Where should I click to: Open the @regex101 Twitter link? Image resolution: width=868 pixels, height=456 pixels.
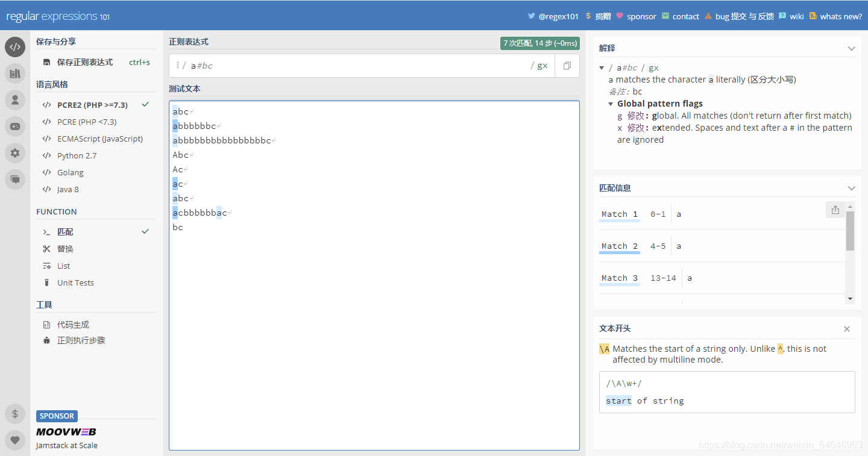point(553,16)
